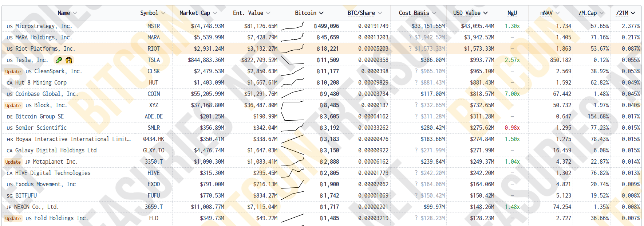The height and width of the screenshot is (226, 644).
Task: Open the MARA Holdings, Inc. company link
Action: click(44, 37)
